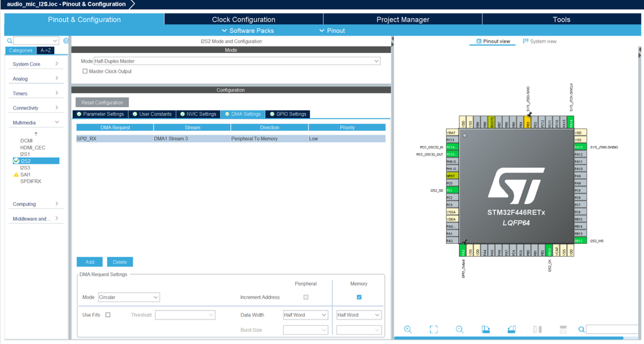Open the Memory Data Width dropdown
The height and width of the screenshot is (344, 644).
tap(359, 315)
